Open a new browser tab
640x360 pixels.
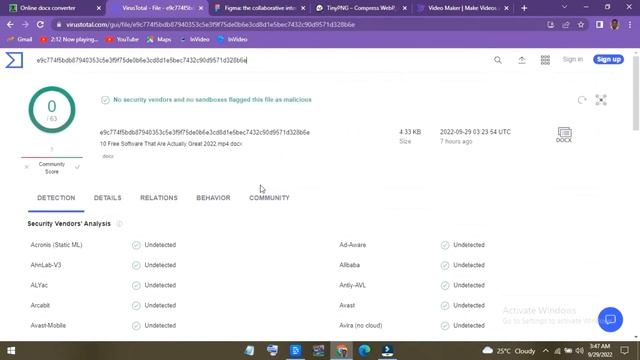[x=524, y=8]
